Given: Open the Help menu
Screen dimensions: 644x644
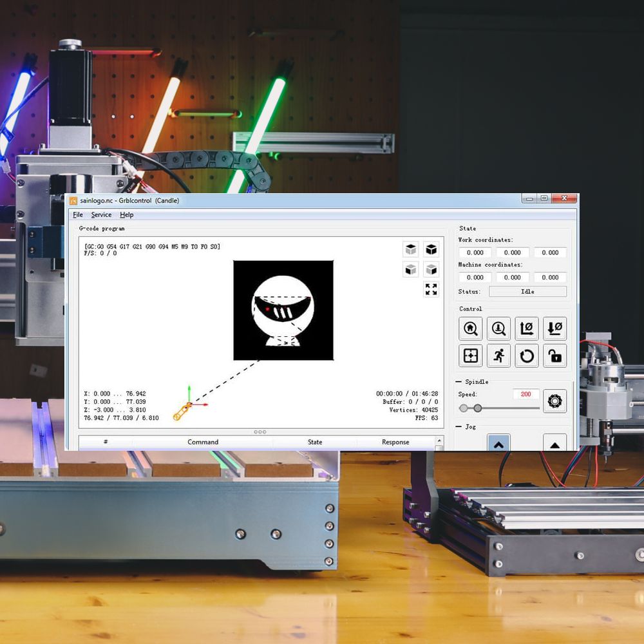Looking at the screenshot, I should click(x=126, y=214).
